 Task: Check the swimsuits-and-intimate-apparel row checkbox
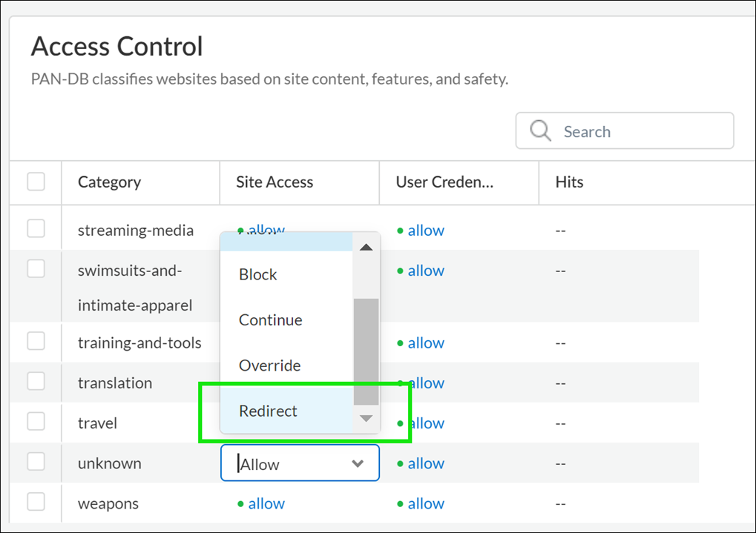36,268
